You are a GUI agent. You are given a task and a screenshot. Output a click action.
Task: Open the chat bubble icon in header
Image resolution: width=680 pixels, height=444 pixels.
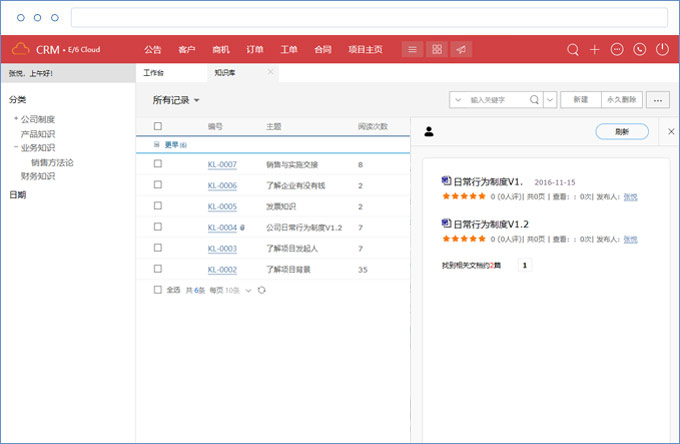click(617, 49)
